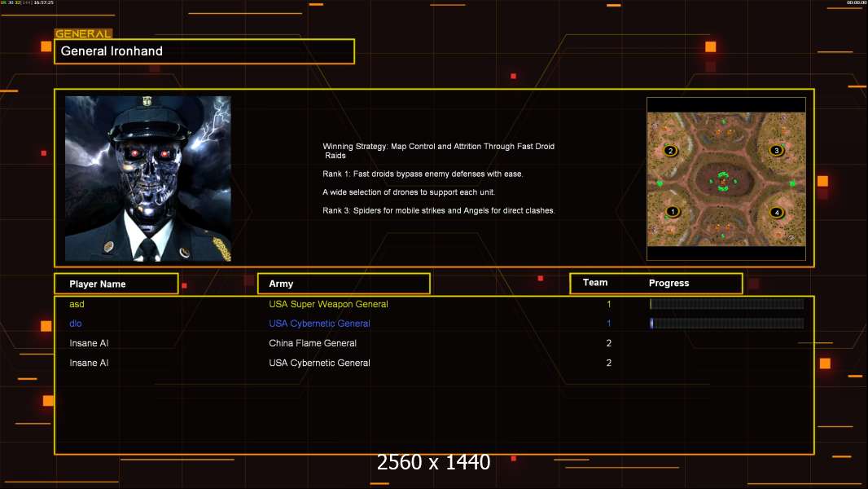This screenshot has height=489, width=868.
Task: Select start position marker 4 on map
Action: [777, 212]
